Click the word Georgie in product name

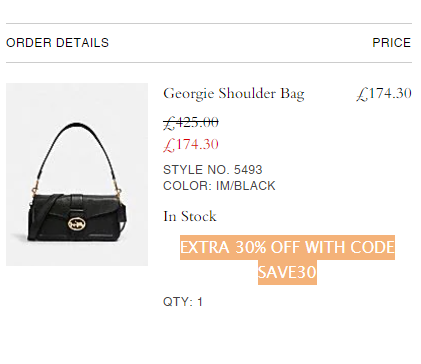click(x=188, y=94)
